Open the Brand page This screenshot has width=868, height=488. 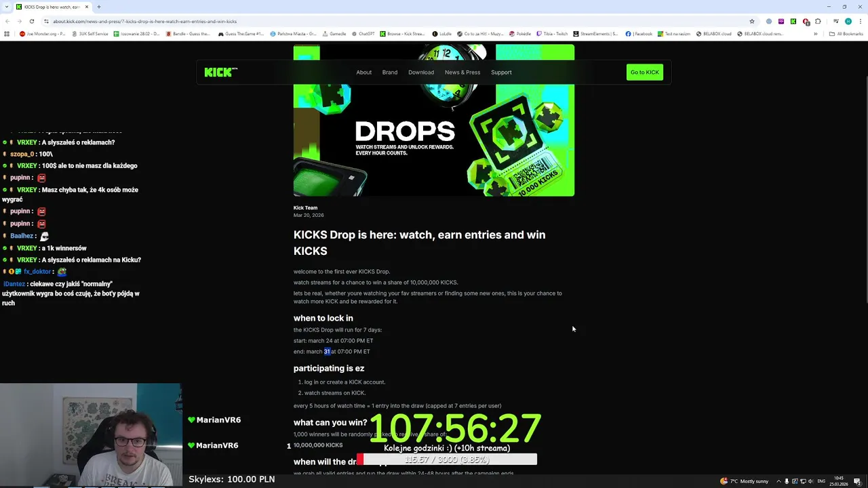(x=389, y=73)
